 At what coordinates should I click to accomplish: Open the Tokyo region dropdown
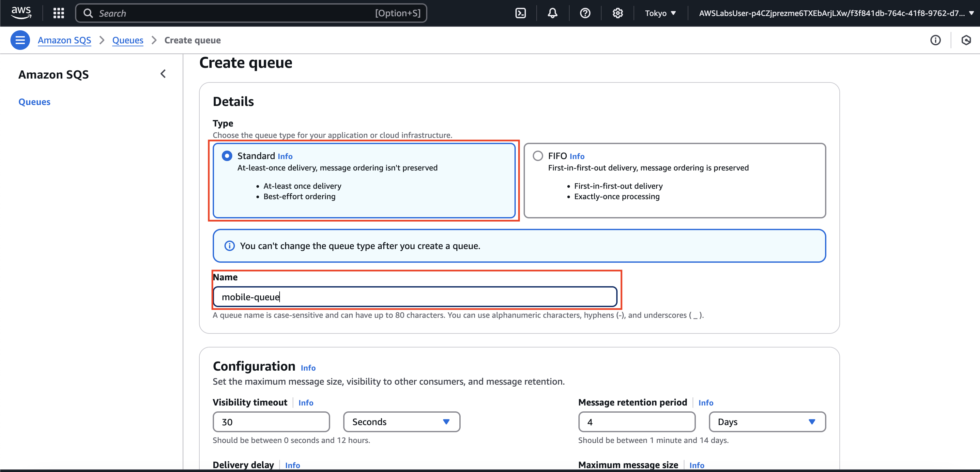pos(660,13)
